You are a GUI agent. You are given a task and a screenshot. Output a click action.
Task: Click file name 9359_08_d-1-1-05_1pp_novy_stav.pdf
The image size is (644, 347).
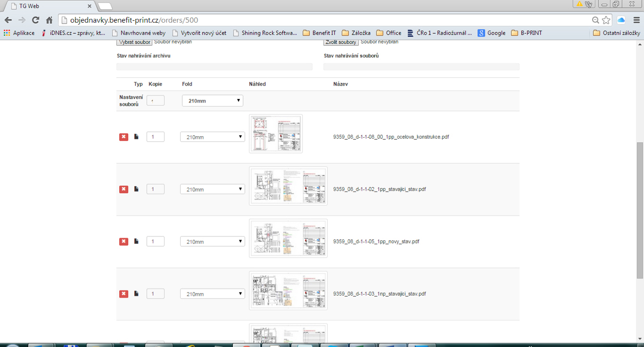376,241
